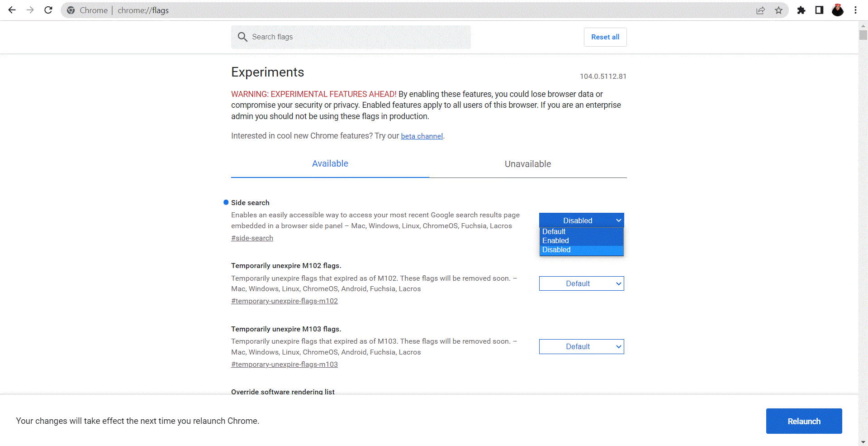Click the red WARNING text
The width and height of the screenshot is (868, 446).
coord(313,94)
